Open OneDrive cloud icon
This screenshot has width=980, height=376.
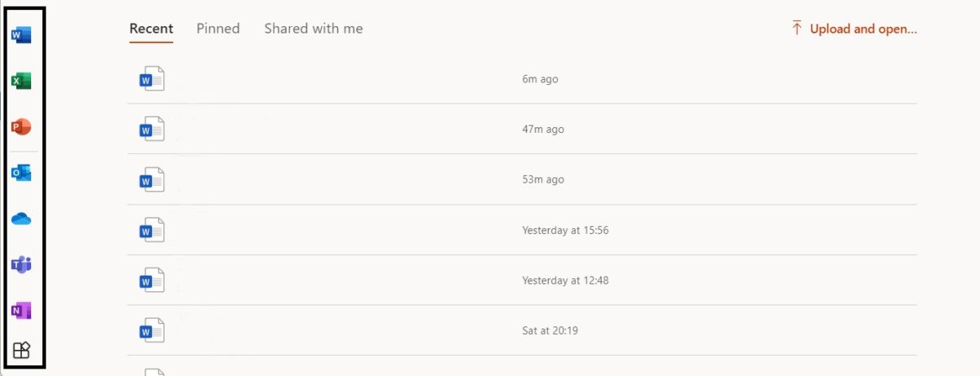pos(21,219)
